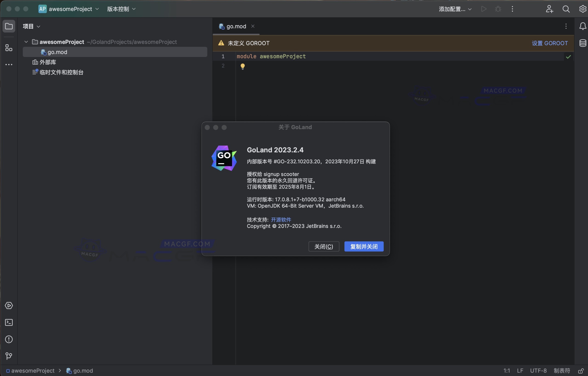Click the 设置 GOROOT link
The width and height of the screenshot is (588, 376).
tap(549, 43)
